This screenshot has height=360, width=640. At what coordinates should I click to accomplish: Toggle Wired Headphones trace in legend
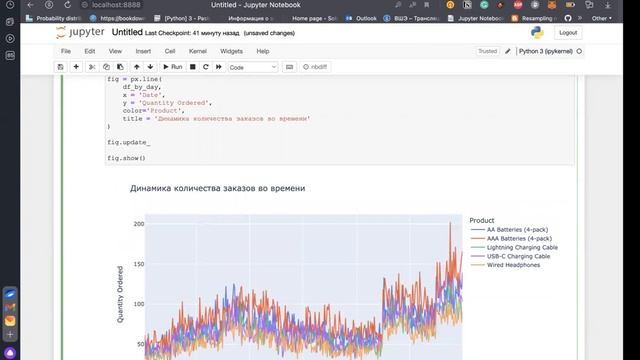505,265
